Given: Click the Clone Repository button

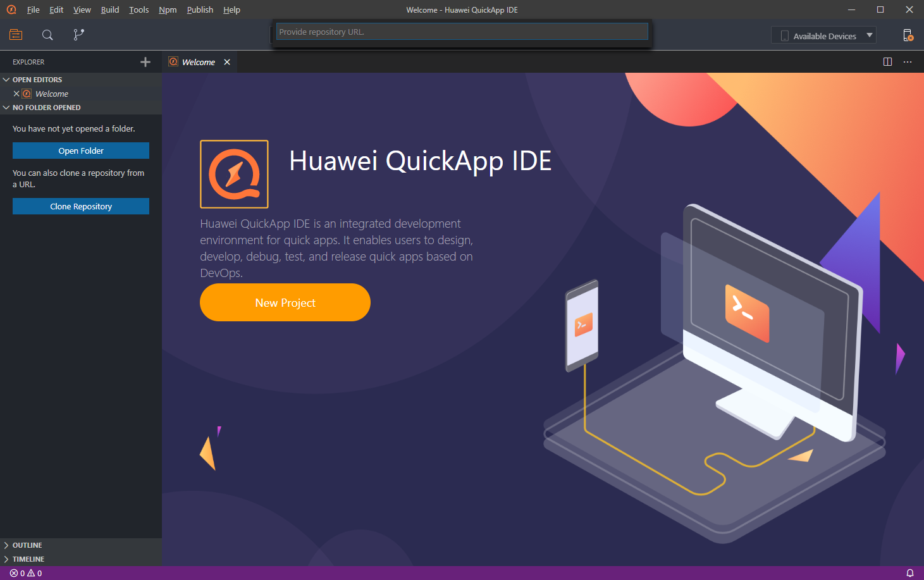Looking at the screenshot, I should click(x=81, y=206).
